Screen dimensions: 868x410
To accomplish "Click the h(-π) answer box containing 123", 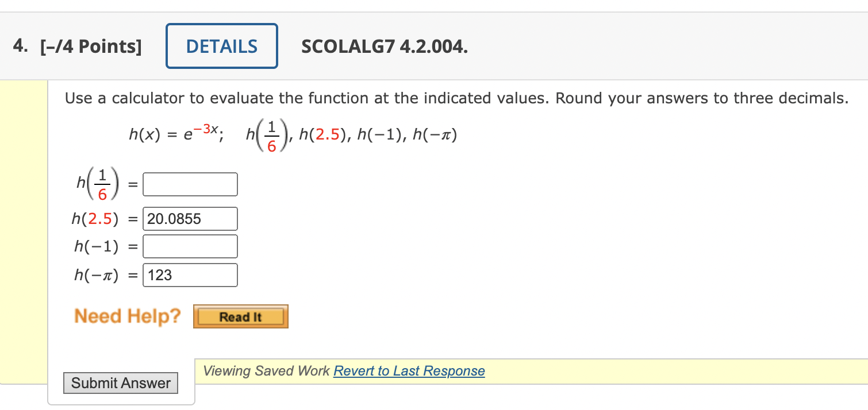I will click(x=190, y=274).
